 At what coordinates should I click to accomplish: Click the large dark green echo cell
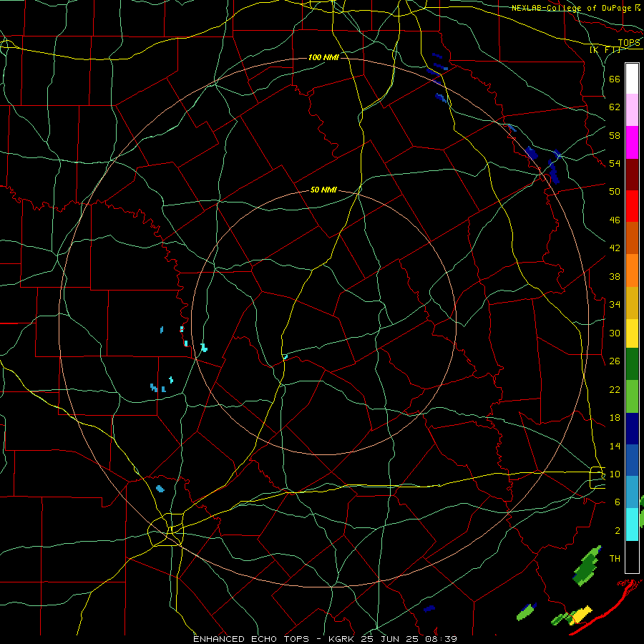pyautogui.click(x=587, y=567)
